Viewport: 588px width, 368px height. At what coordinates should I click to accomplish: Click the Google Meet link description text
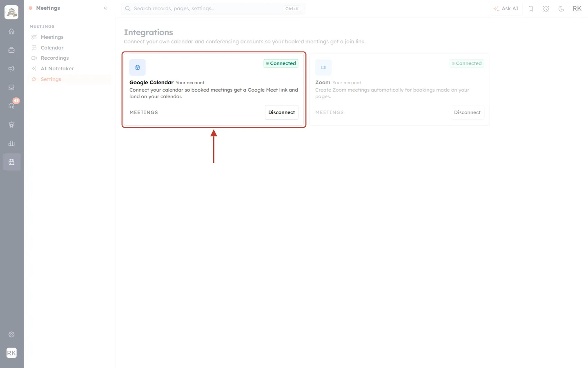(x=214, y=93)
